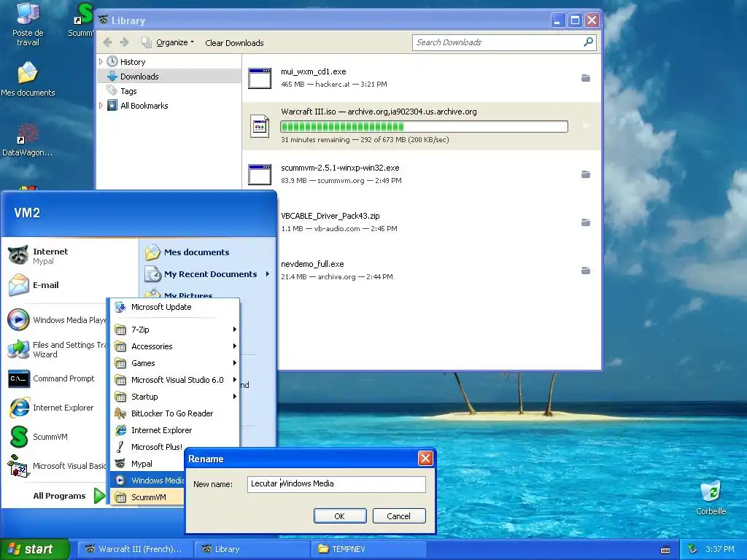Screen dimensions: 747x560
Task: Click the Warcraft III.iso download progress bar
Action: coord(424,126)
